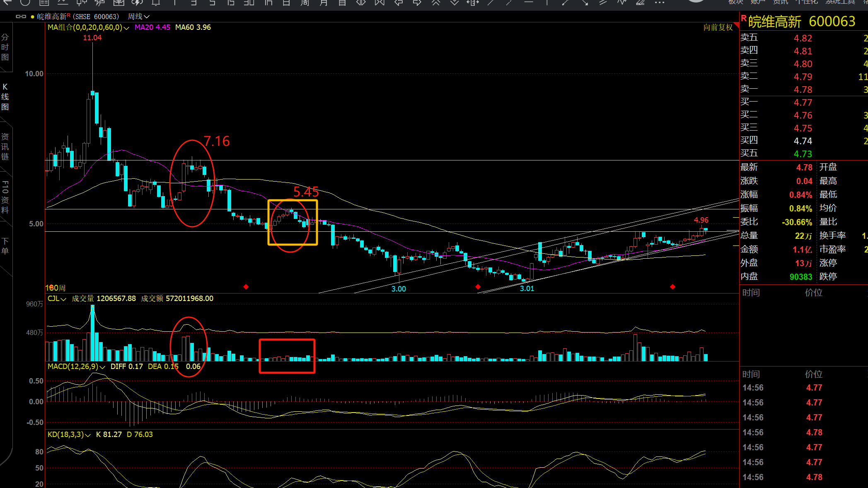Click the outlined right-arrow shift icon
The width and height of the screenshot is (868, 488).
coord(417,2)
